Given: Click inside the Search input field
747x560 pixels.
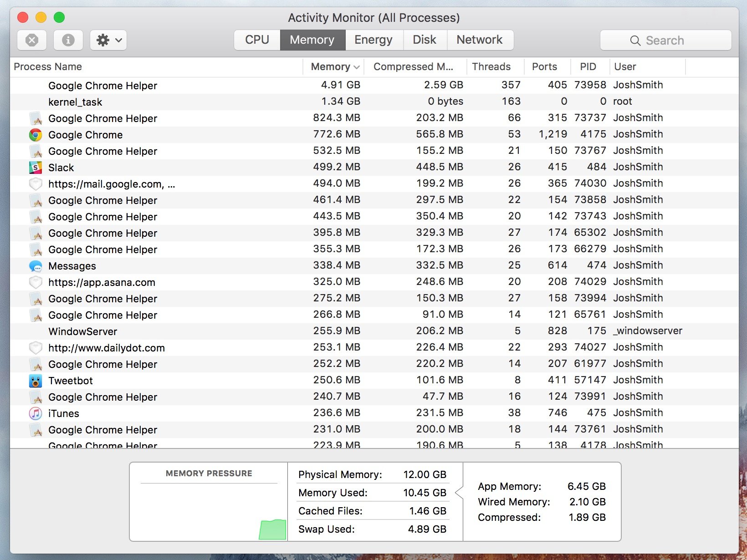Looking at the screenshot, I should click(x=670, y=40).
